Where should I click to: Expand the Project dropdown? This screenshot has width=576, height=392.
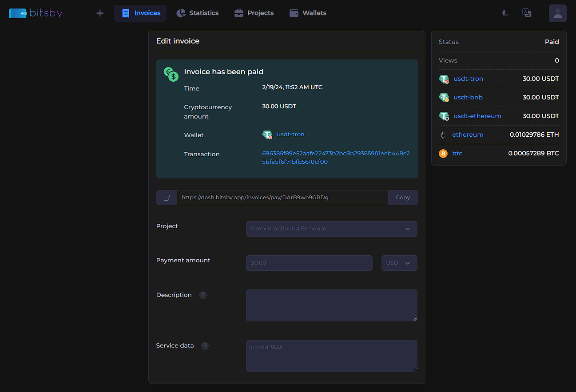pos(331,229)
